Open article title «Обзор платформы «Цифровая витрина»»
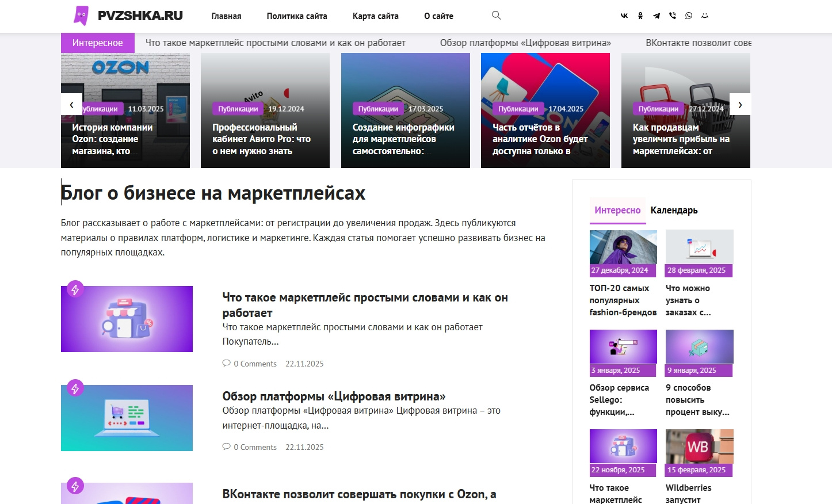 click(x=334, y=396)
